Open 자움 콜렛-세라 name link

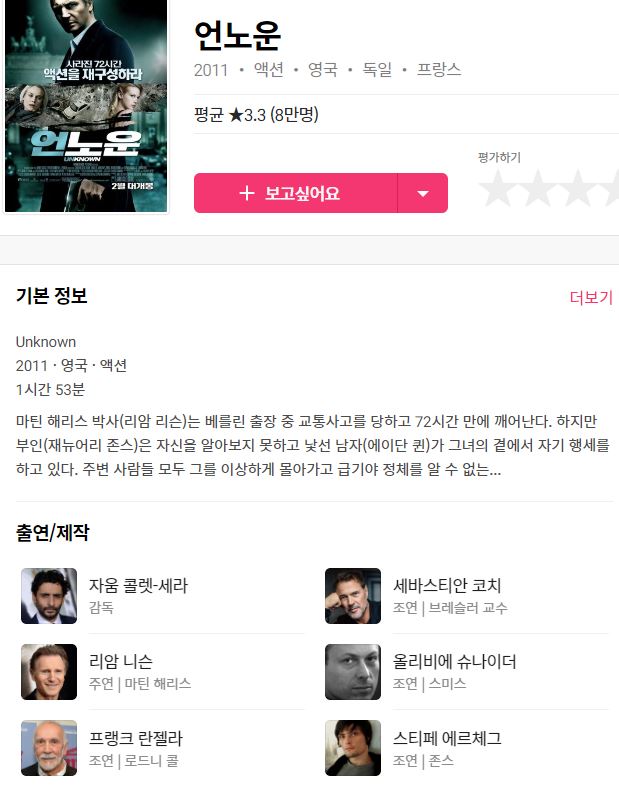tap(139, 585)
